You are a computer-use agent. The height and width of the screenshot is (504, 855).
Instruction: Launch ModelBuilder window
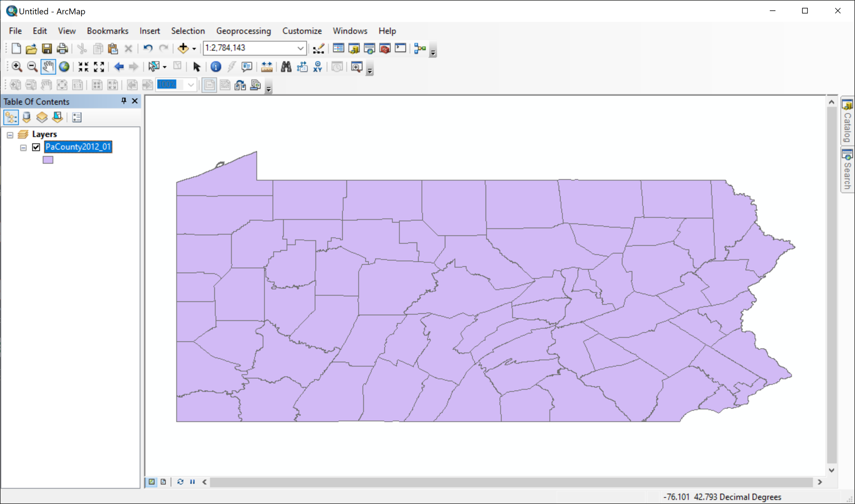tap(420, 49)
